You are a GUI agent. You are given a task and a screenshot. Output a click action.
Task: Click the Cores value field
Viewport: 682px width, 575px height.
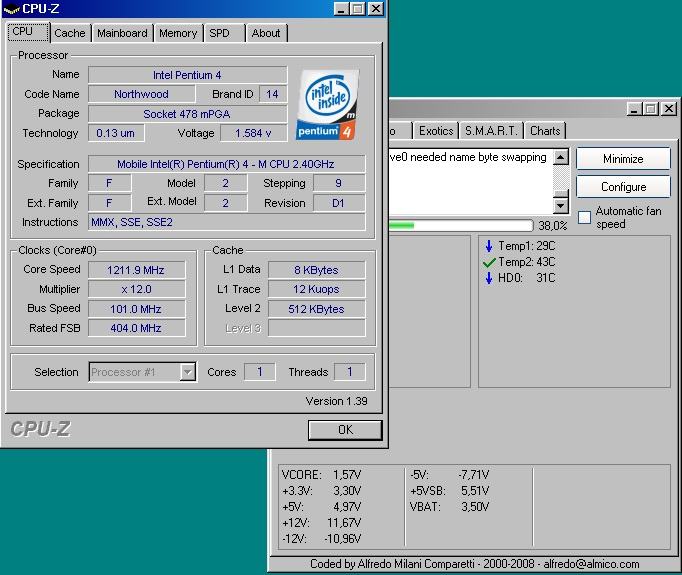(260, 372)
